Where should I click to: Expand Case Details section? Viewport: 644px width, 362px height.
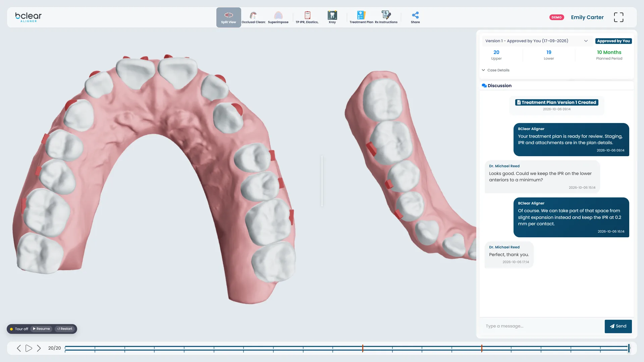(x=495, y=70)
